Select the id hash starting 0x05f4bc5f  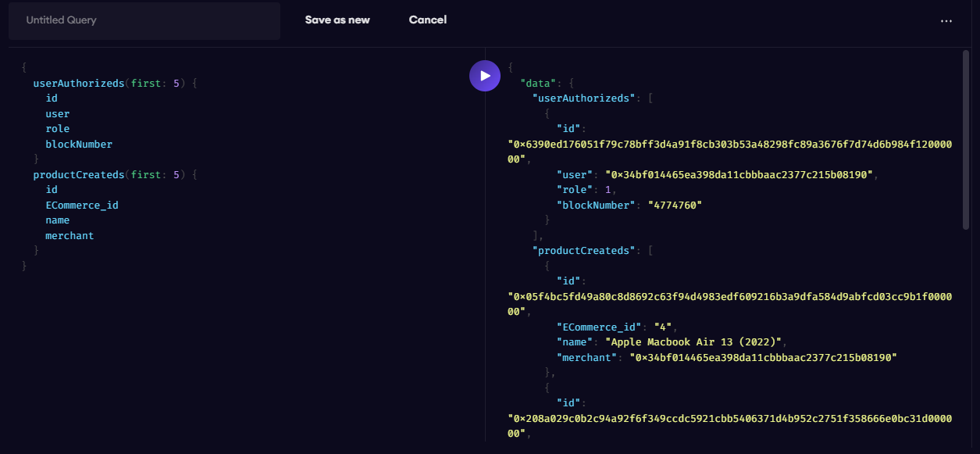pos(730,304)
